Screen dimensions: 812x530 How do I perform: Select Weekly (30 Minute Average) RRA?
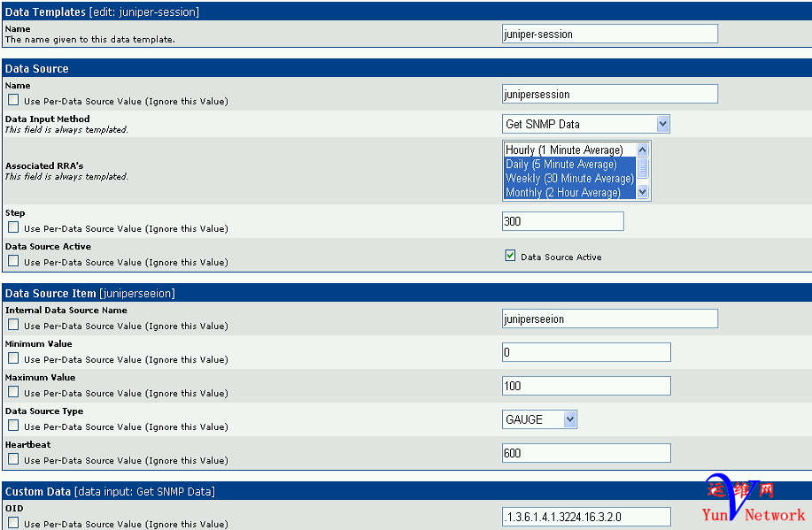tap(569, 178)
